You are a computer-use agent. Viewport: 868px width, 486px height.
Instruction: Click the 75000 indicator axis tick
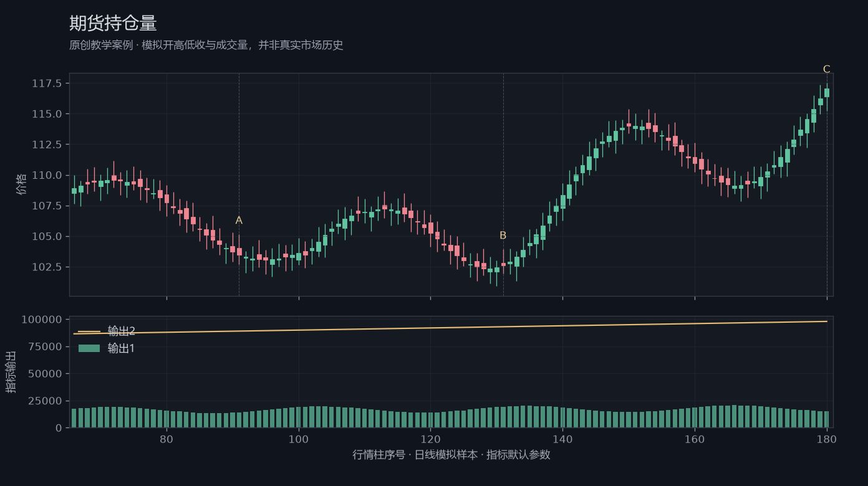(x=45, y=346)
